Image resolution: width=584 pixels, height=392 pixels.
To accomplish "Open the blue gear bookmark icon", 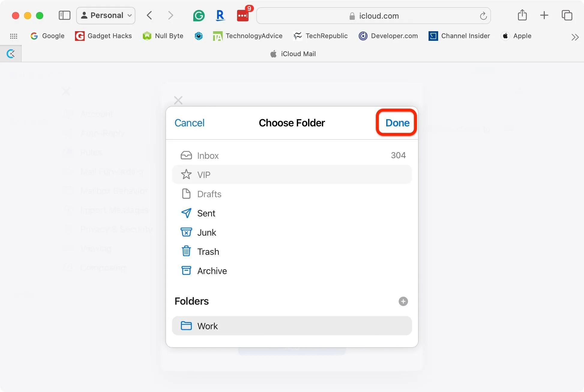I will point(199,36).
